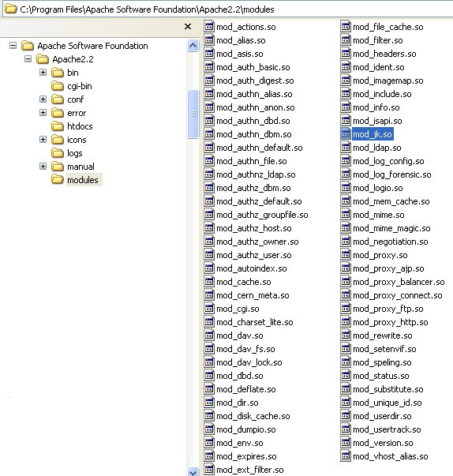
Task: Select the file mod_usertrack.so
Action: point(387,429)
